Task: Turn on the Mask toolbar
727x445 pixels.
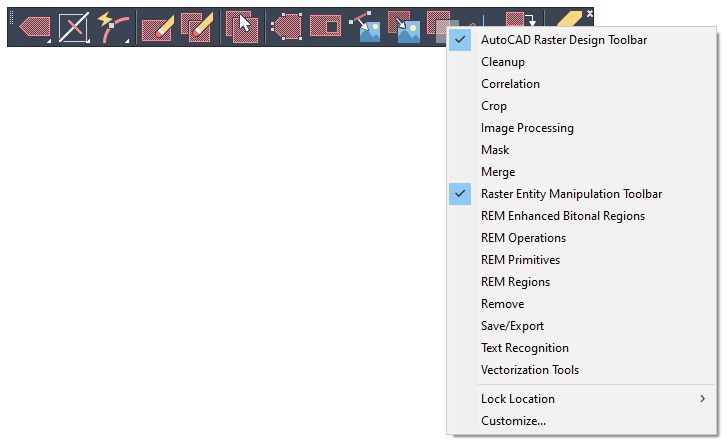Action: click(x=581, y=150)
